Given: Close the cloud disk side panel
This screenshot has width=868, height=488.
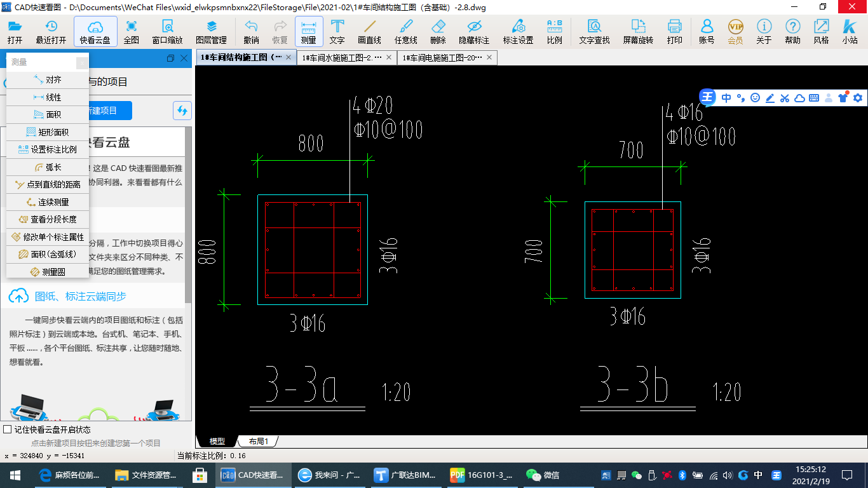Looking at the screenshot, I should pos(184,58).
